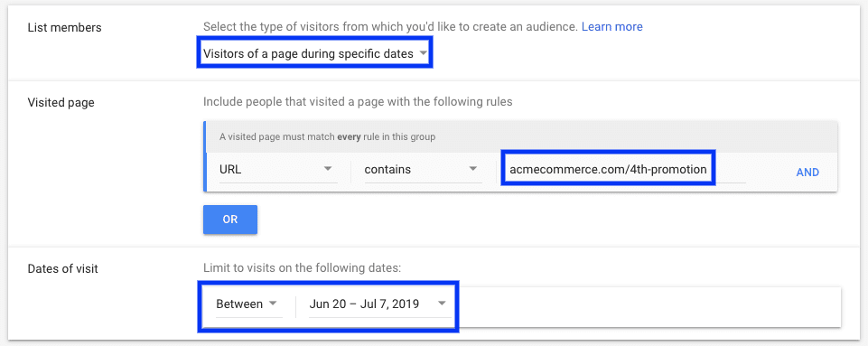Select the 'Dates of visit' section label
Viewport: 868px width, 346px height.
point(62,269)
